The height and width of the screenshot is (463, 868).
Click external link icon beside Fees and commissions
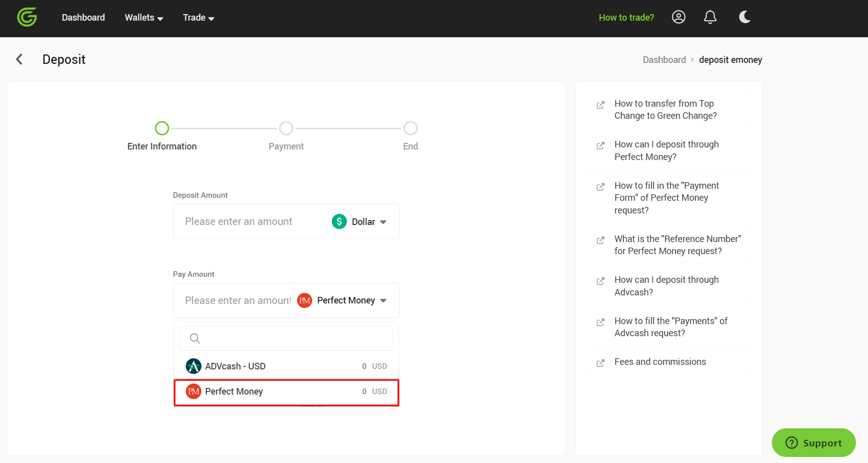[x=601, y=363]
